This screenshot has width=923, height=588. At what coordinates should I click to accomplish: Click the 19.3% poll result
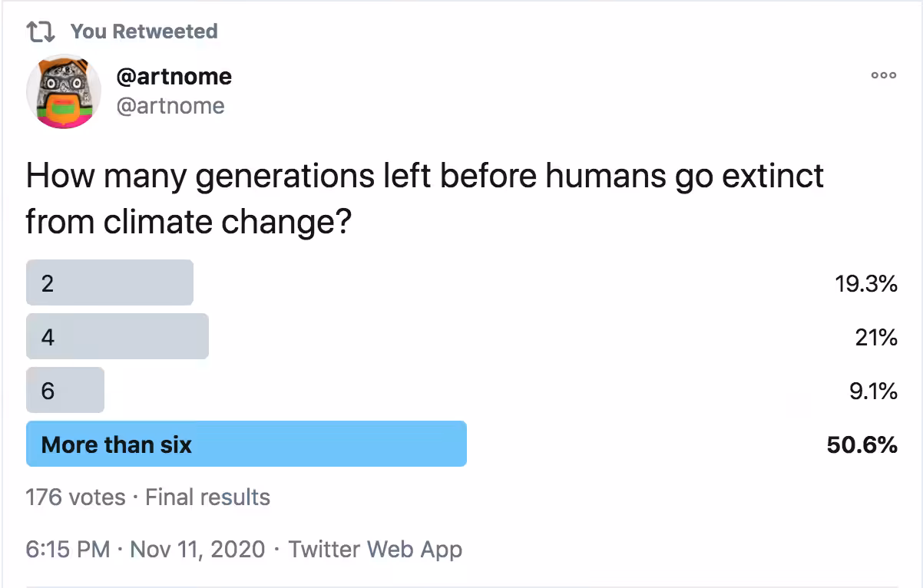[x=866, y=284]
